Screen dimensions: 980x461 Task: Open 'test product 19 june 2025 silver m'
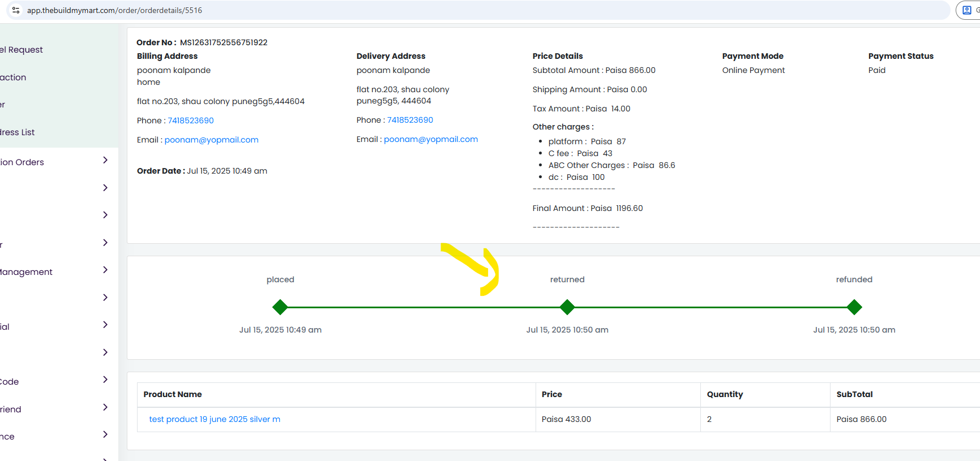[x=215, y=419]
